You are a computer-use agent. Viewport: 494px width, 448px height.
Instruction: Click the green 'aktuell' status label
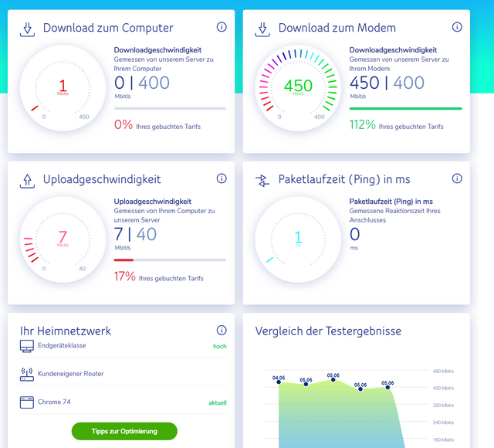pos(217,402)
